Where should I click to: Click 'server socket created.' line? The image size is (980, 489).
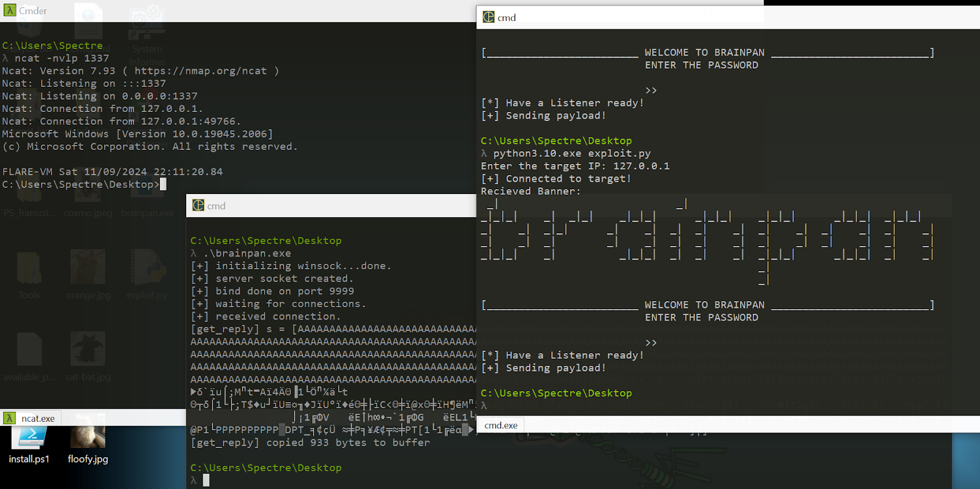(272, 278)
